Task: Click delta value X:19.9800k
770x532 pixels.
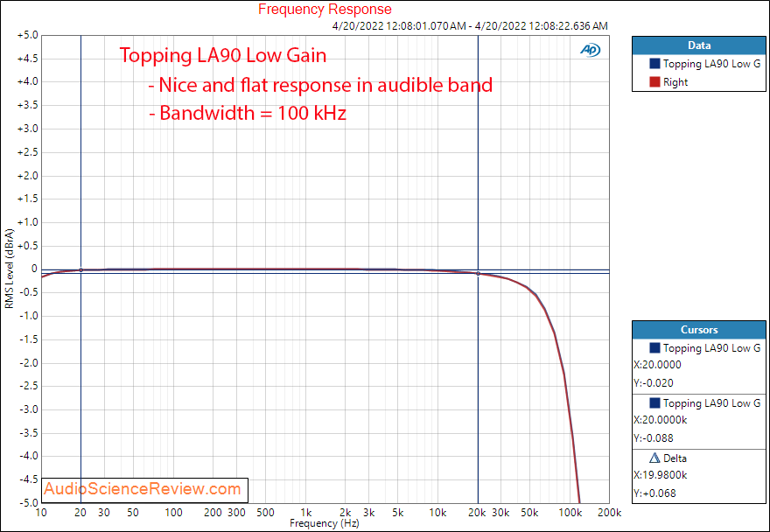Action: tap(661, 475)
